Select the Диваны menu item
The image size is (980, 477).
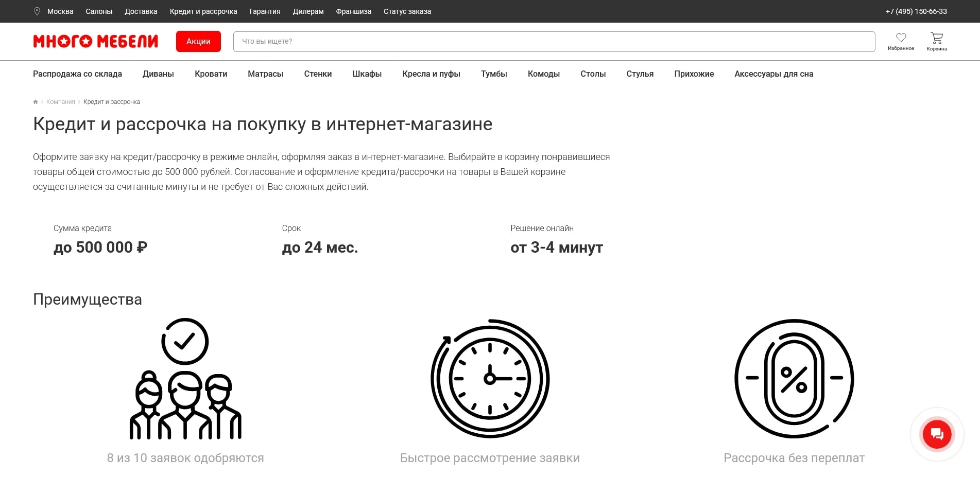[x=158, y=74]
